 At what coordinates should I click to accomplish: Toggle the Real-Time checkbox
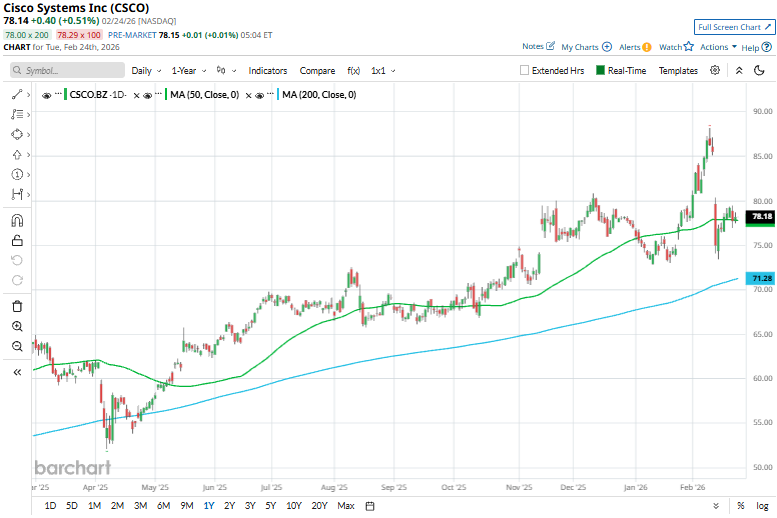[600, 71]
